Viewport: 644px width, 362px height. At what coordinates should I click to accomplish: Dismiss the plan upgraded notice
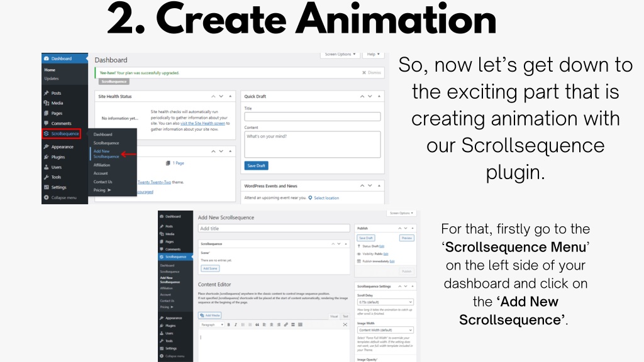click(372, 73)
